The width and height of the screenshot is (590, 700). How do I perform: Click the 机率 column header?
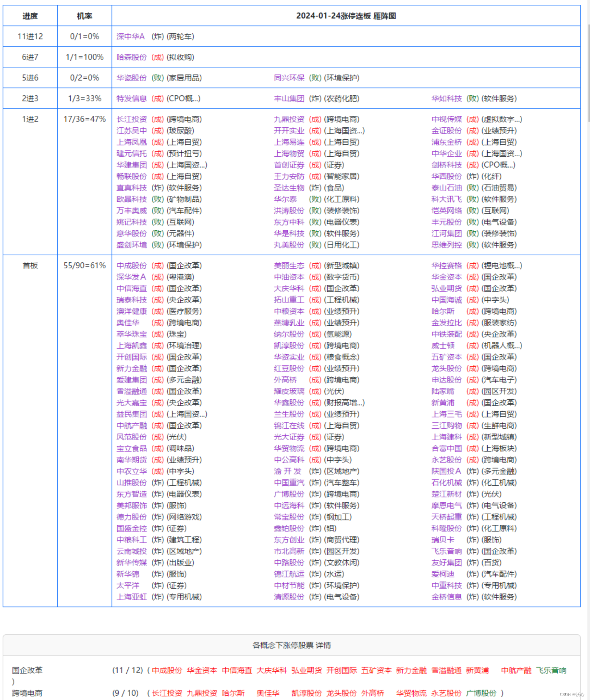point(85,16)
